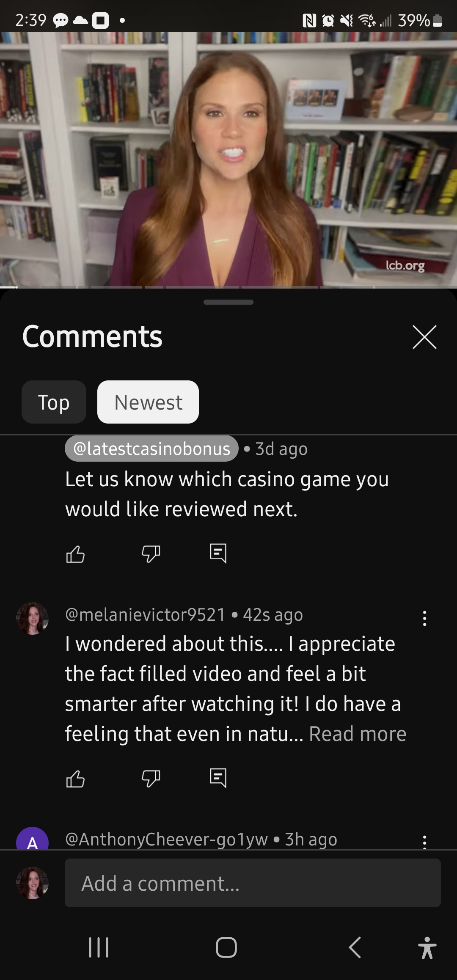Open options menu for melanievictor9521's comment

pos(424,618)
